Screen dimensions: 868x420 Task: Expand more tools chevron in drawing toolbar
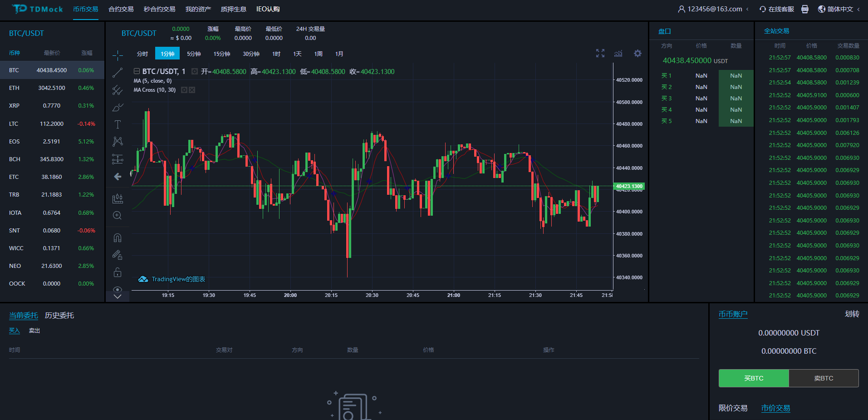pos(118,296)
